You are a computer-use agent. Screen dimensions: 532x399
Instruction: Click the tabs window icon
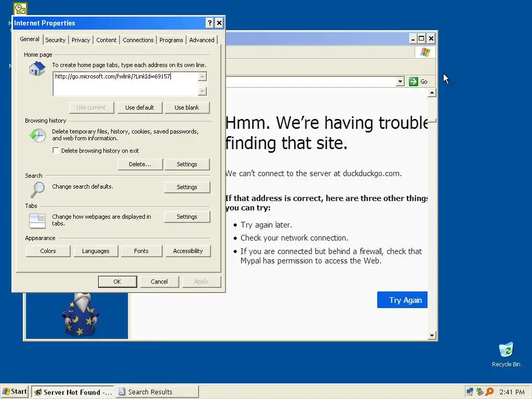tap(37, 221)
